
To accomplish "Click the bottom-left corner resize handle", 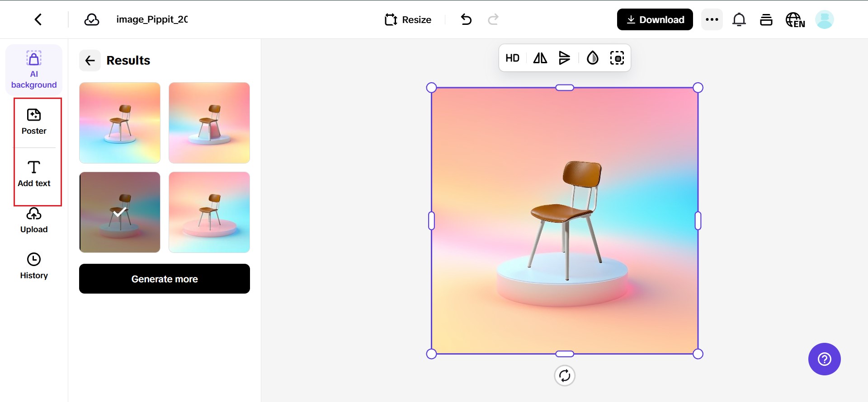I will [432, 354].
